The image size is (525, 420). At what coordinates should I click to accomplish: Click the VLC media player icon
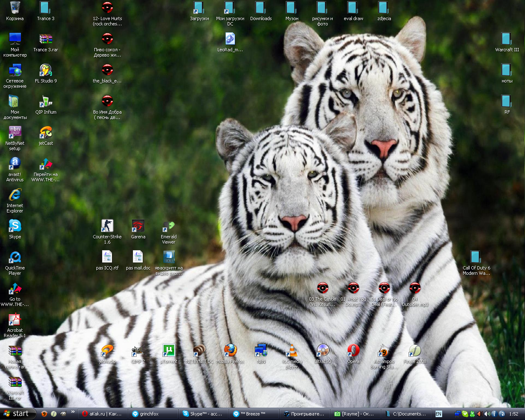(x=292, y=351)
